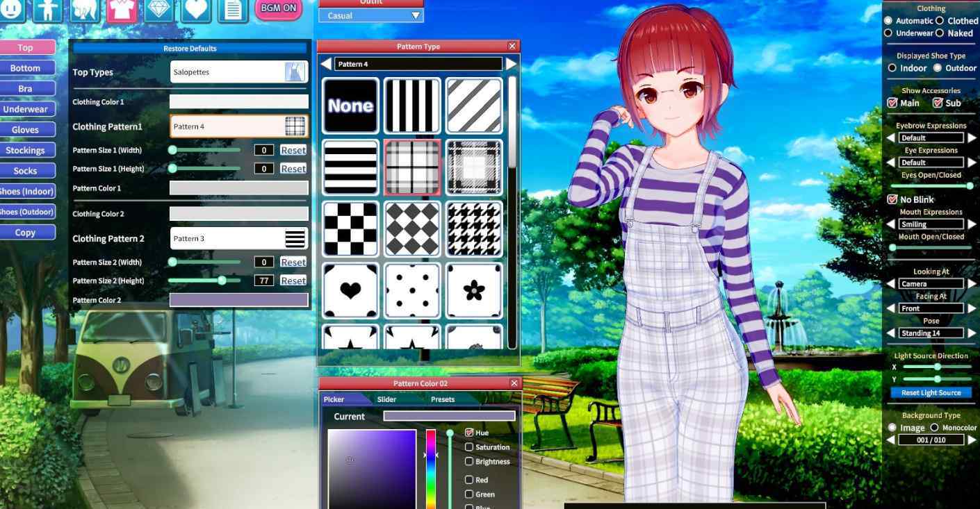980x509 pixels.
Task: Uncheck the Hue option
Action: 469,433
